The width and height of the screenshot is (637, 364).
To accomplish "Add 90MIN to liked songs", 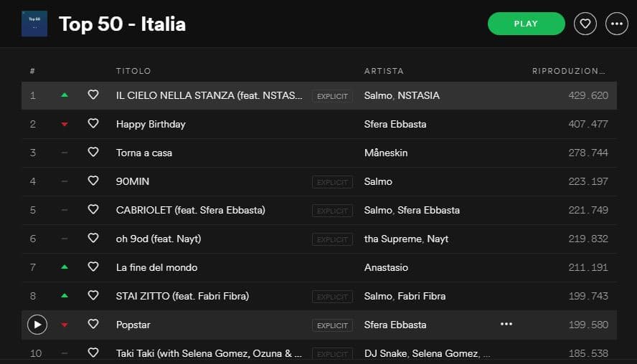I will coord(93,181).
